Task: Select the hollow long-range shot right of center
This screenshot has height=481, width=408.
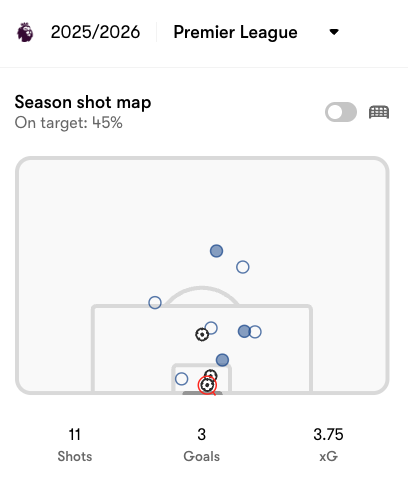Action: 243,267
